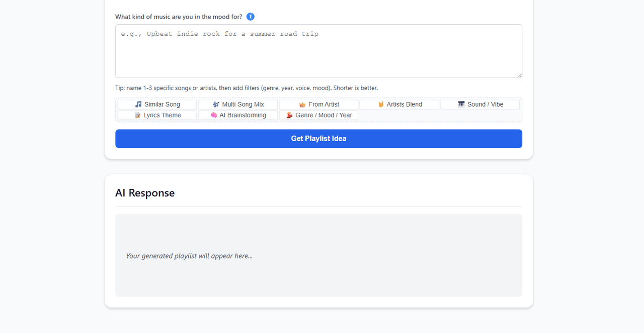This screenshot has height=333, width=644.
Task: Select the Genre / Mood / Year template
Action: pyautogui.click(x=318, y=115)
